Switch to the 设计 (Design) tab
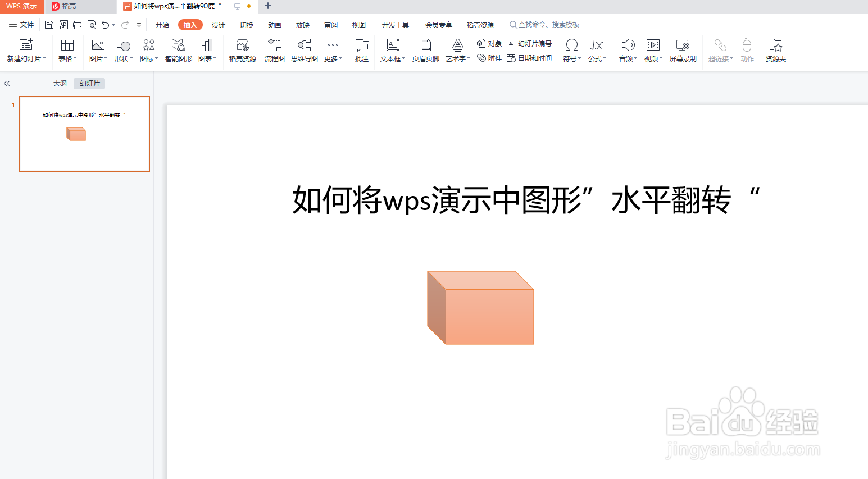The height and width of the screenshot is (479, 868). 219,25
